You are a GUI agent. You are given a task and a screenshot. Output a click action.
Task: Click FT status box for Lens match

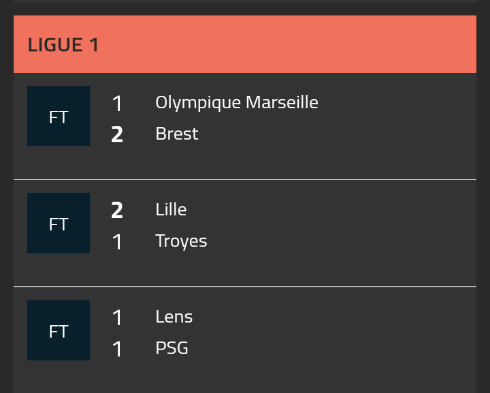click(x=58, y=330)
